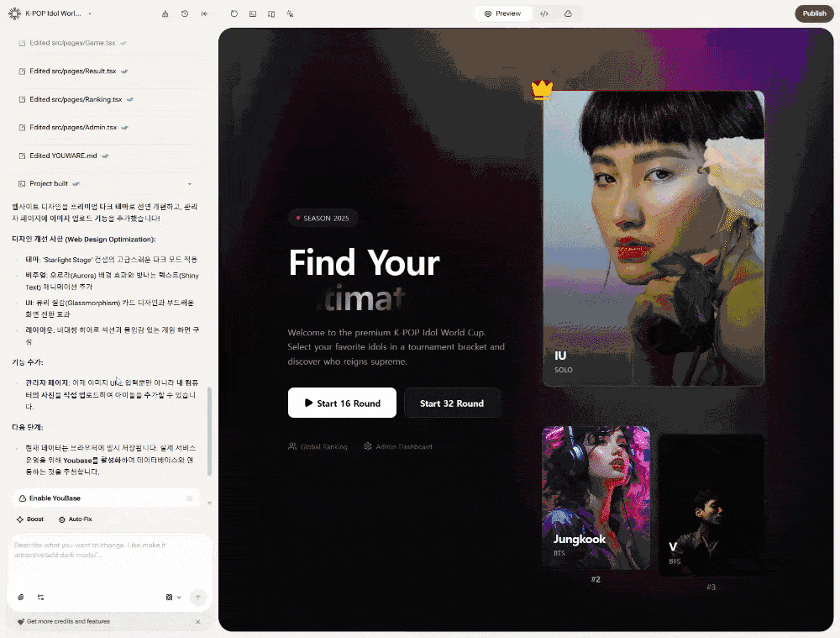Open the Global Ranking link

[x=318, y=446]
